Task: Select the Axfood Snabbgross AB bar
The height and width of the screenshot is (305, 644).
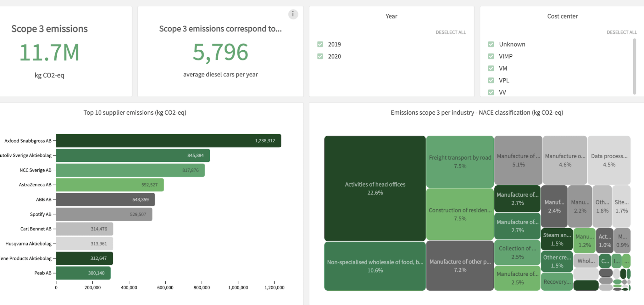Action: (169, 141)
